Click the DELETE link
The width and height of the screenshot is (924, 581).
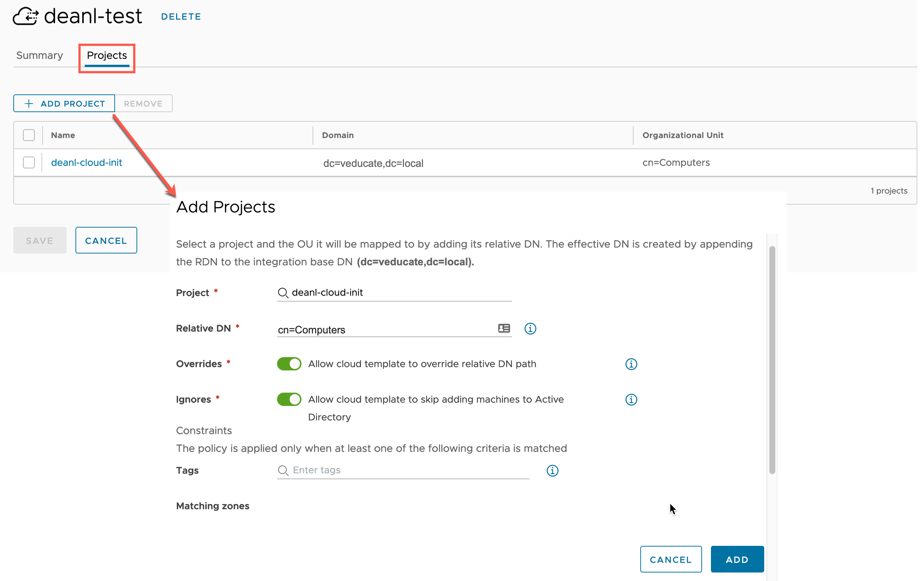click(x=181, y=17)
